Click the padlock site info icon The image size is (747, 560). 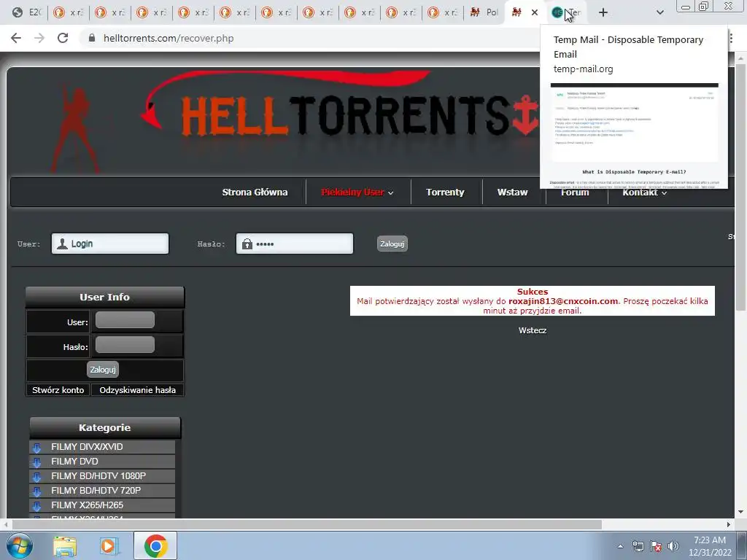click(x=92, y=38)
